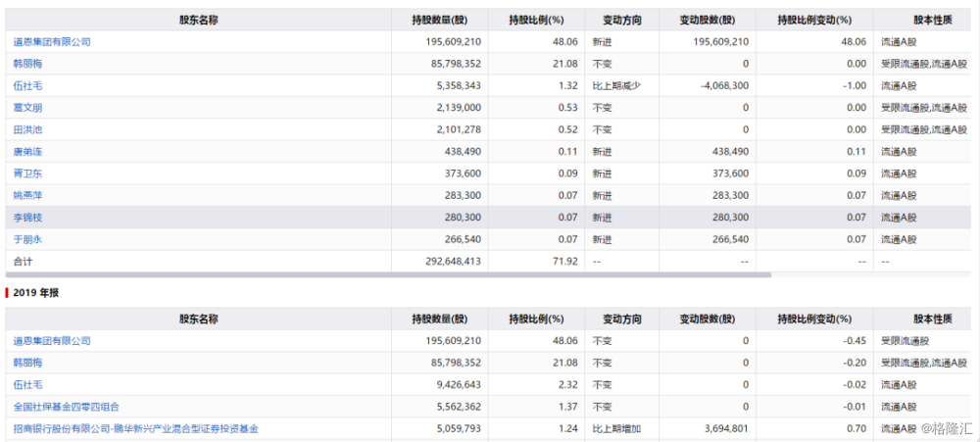Image resolution: width=980 pixels, height=442 pixels.
Task: Open 伍社毛 shareholder link in the top table
Action: pos(26,85)
